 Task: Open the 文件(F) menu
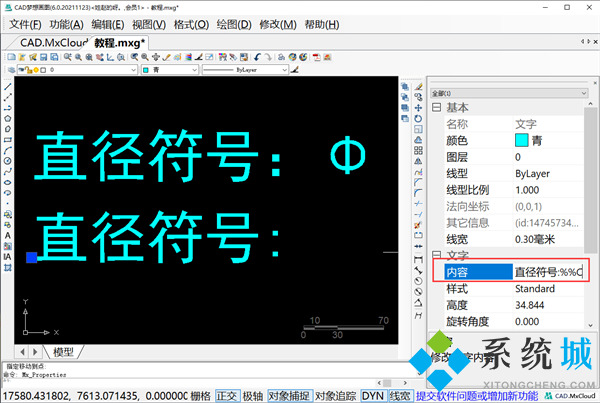click(x=25, y=25)
